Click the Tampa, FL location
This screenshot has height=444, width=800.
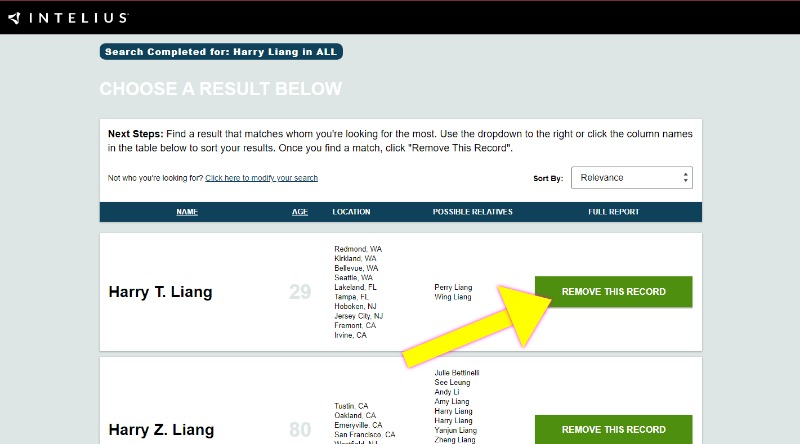pyautogui.click(x=351, y=297)
